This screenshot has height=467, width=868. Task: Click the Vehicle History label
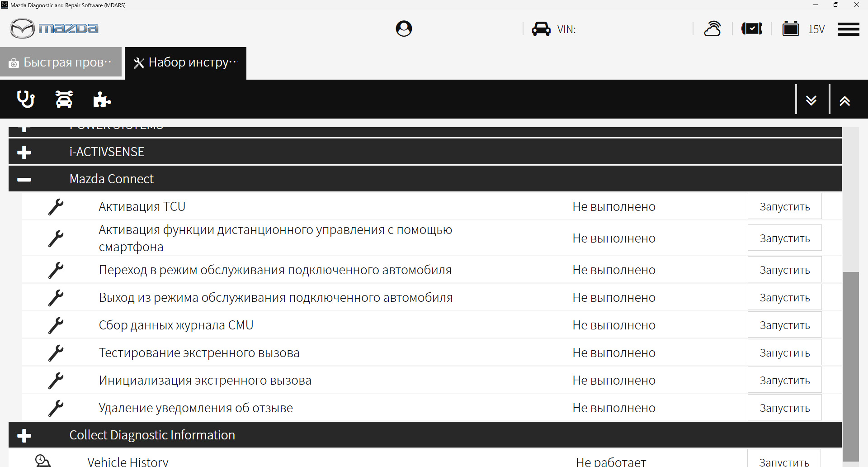point(128,462)
